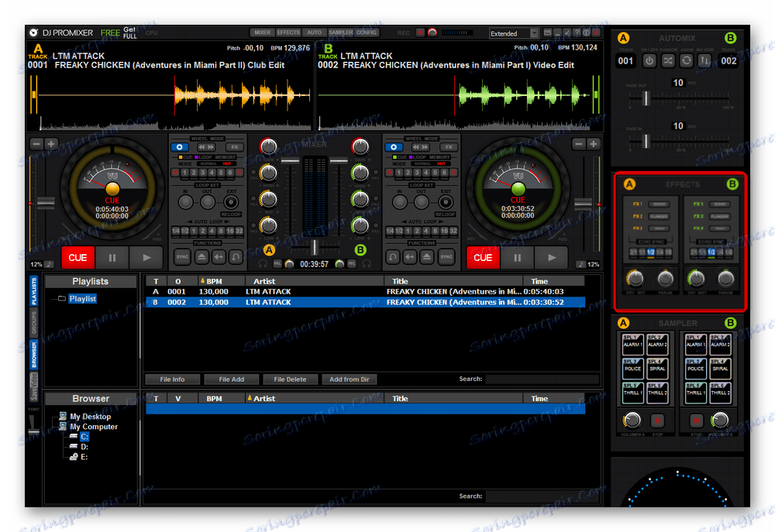Open the CONFIG tab in top bar

[x=367, y=33]
